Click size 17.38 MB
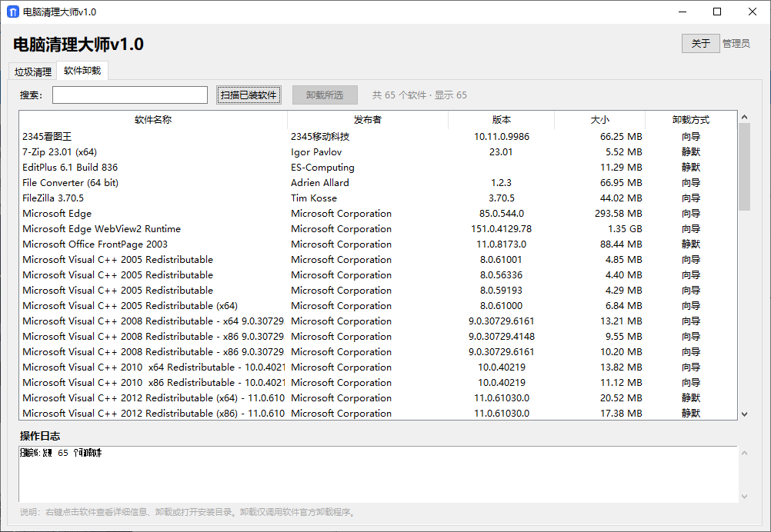This screenshot has height=532, width=771. 621,413
